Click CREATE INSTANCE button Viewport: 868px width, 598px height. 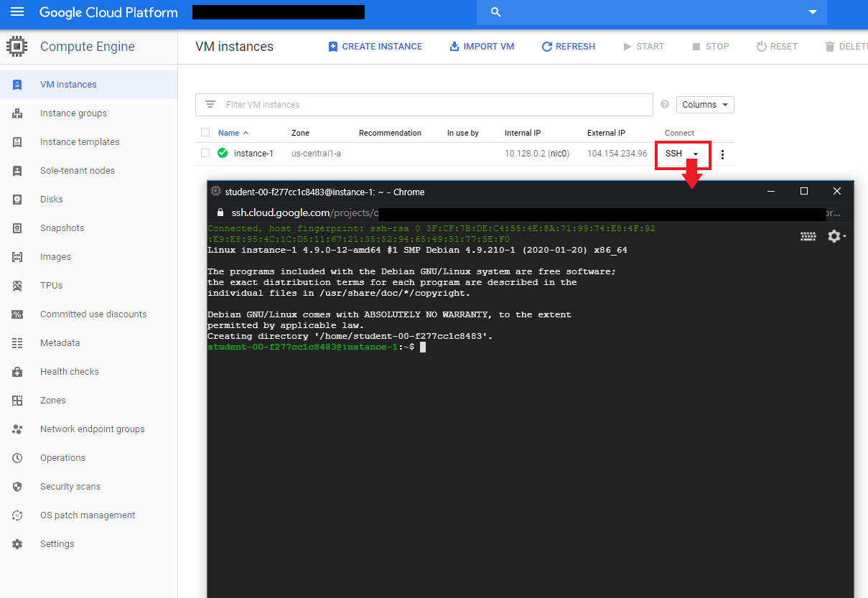pos(375,47)
